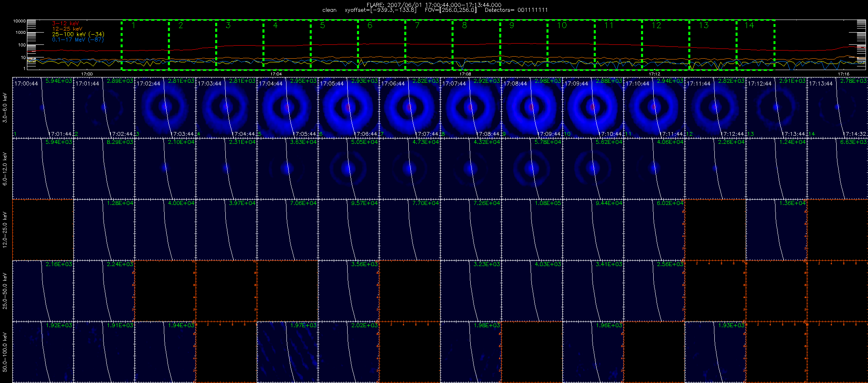
Task: Click the 'clean' label in the header
Action: tap(329, 10)
